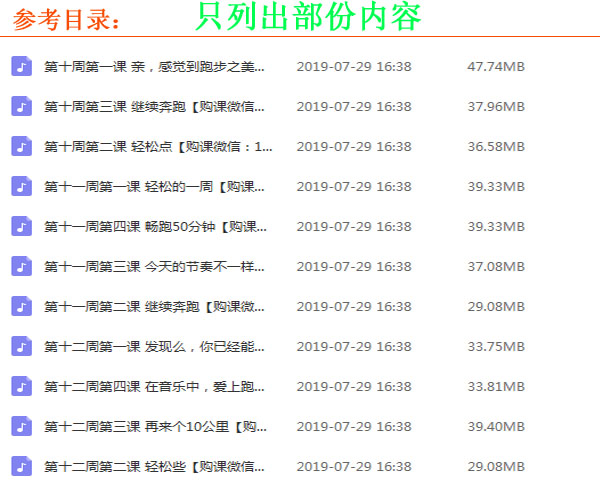Open the file name 第十二周第二课 轻松些
Screen dimensions: 600x489
(x=155, y=467)
